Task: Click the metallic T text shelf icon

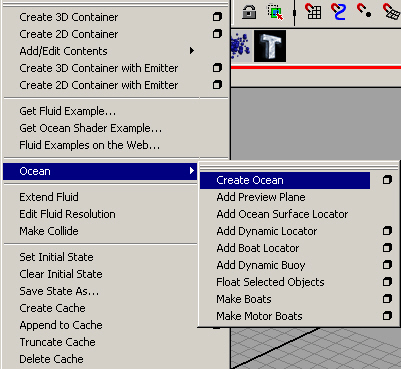Action: [x=270, y=46]
